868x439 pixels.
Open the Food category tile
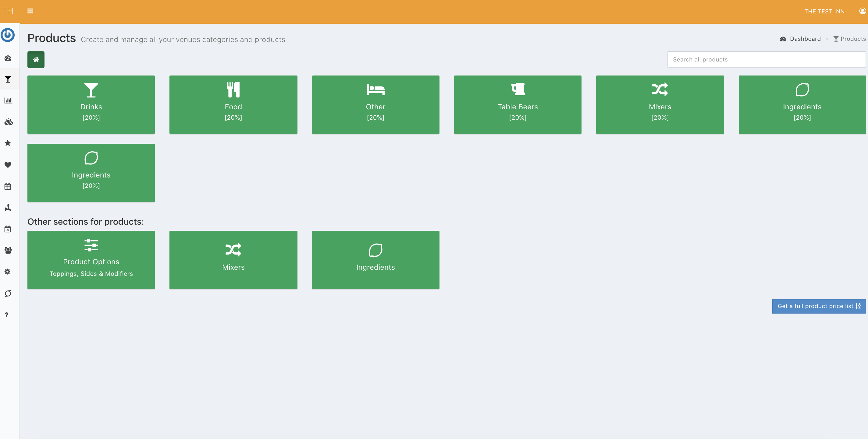click(233, 104)
